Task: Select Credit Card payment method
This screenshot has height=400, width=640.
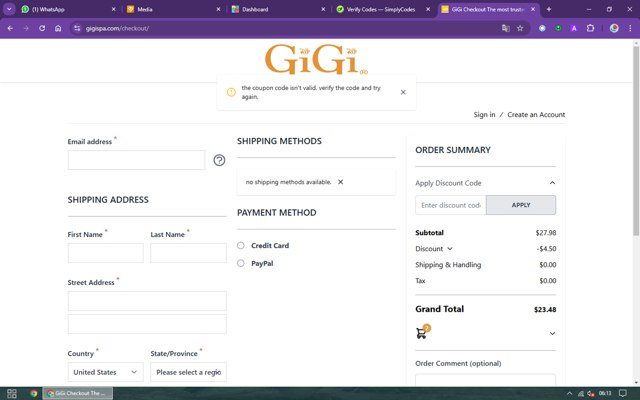Action: (x=241, y=245)
